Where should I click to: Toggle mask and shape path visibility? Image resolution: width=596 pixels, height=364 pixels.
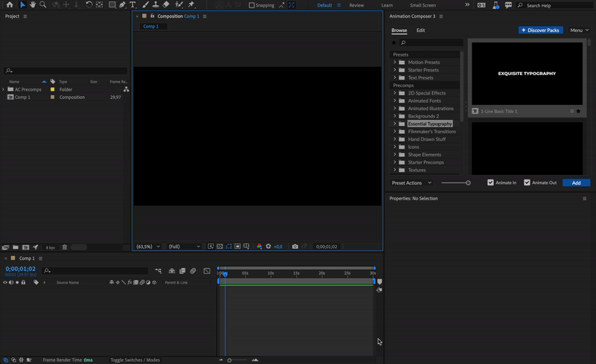(x=229, y=246)
